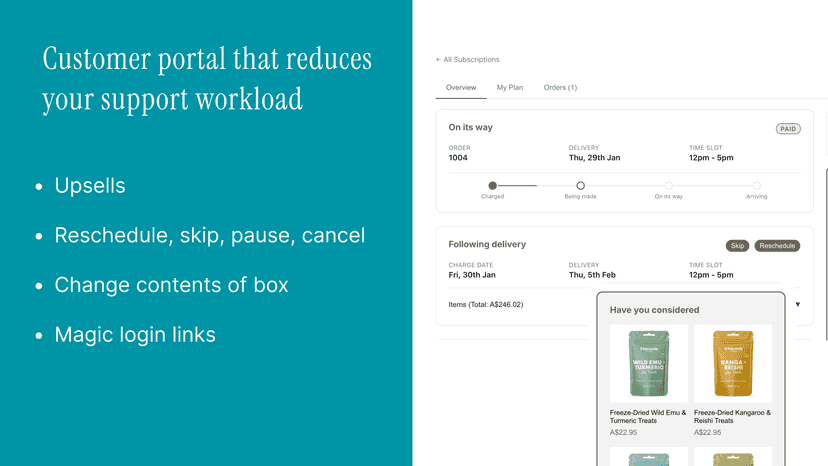Go back to All Subscriptions
The image size is (828, 466).
[467, 60]
